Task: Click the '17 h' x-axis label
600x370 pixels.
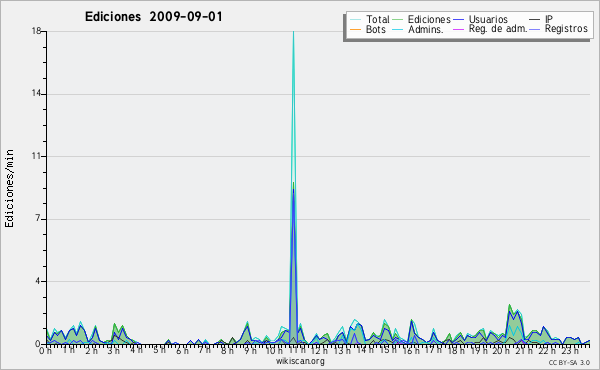Action: pyautogui.click(x=433, y=350)
